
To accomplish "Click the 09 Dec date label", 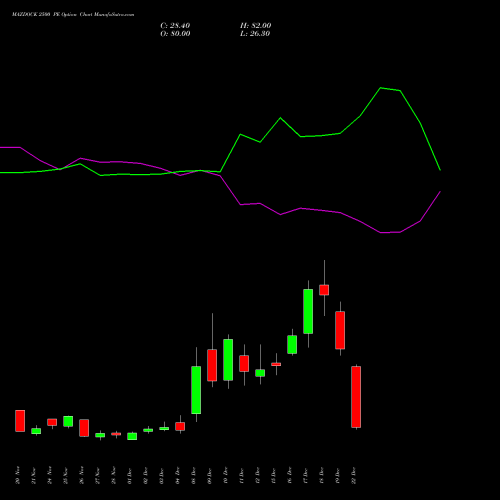I will click(x=210, y=475).
